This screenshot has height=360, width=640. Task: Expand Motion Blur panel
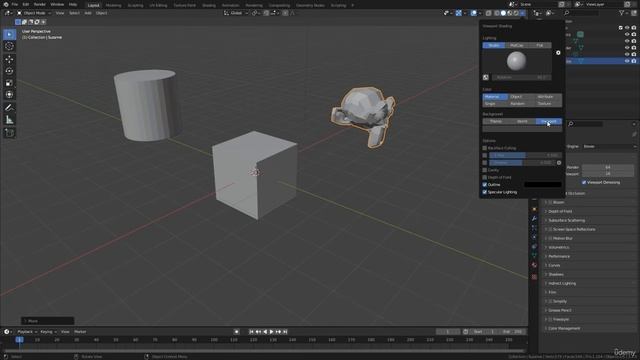(x=562, y=238)
